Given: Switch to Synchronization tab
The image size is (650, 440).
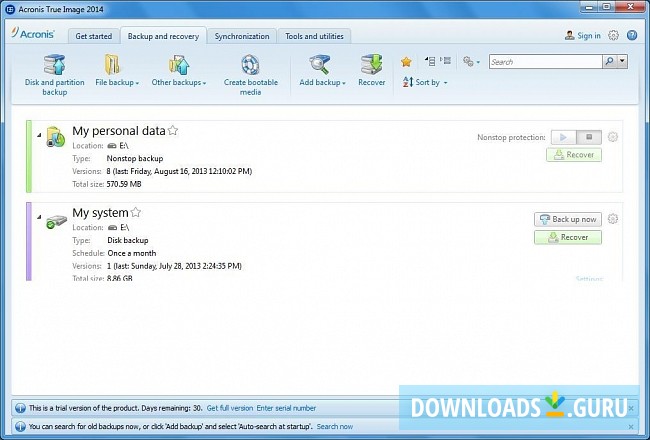Looking at the screenshot, I should (242, 36).
